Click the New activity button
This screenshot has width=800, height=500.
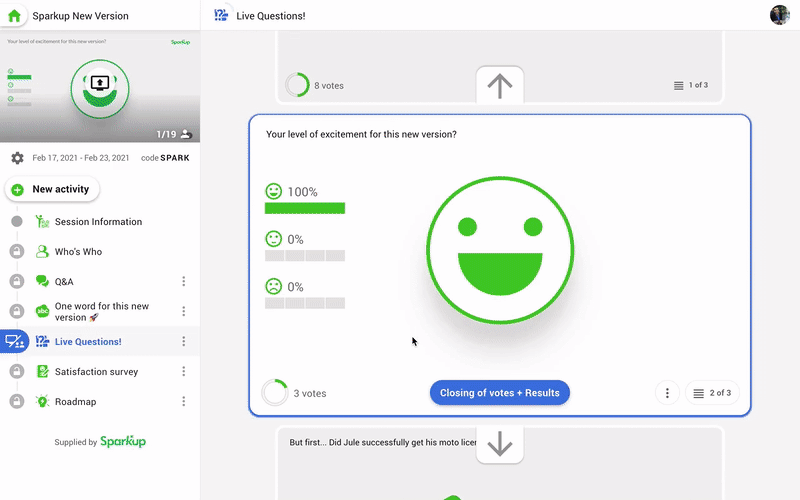[52, 189]
